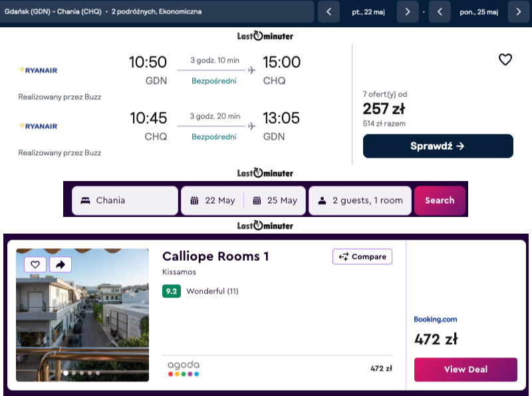Share Calliope Rooms 1 using the arrow icon
This screenshot has height=396, width=532.
tap(61, 265)
